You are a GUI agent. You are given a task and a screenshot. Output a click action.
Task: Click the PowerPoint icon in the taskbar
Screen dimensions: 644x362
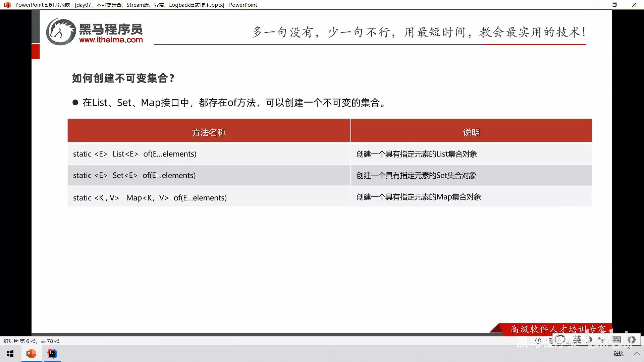31,354
